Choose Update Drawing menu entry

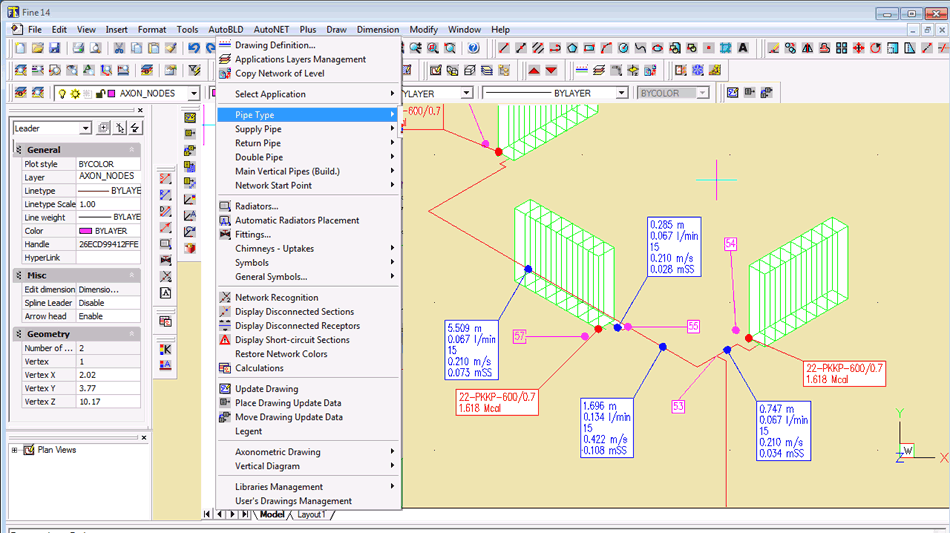coord(309,389)
